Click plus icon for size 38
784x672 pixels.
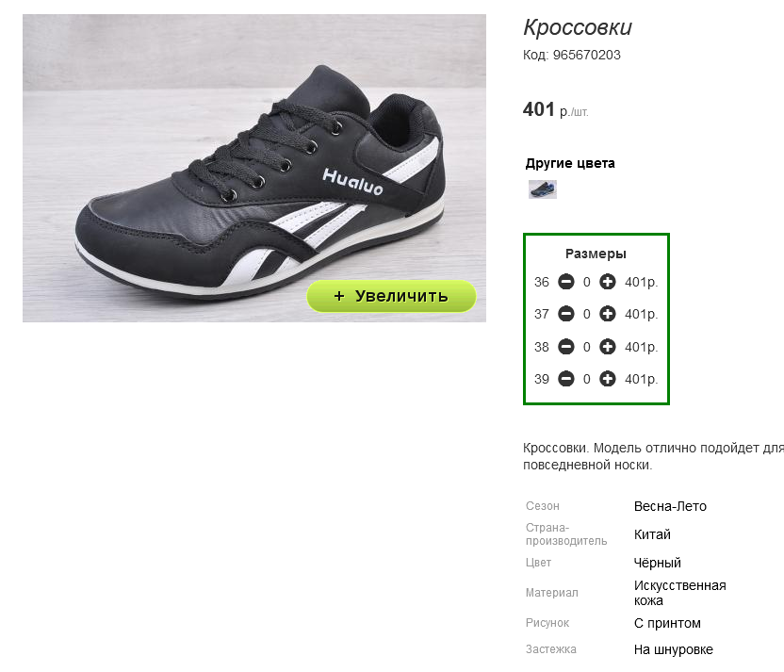coord(608,347)
